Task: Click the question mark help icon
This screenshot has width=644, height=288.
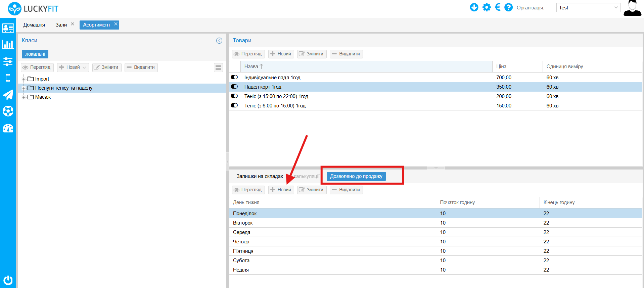Action: (x=509, y=7)
